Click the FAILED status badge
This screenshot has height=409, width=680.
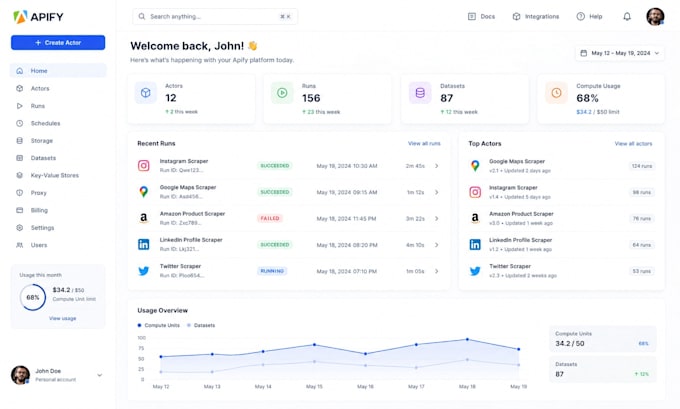[270, 219]
